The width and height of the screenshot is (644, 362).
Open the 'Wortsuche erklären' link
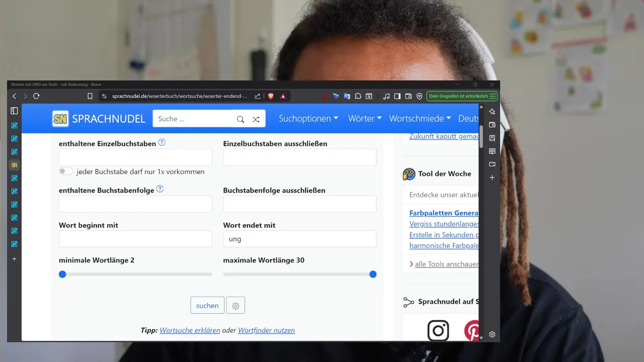click(x=190, y=330)
